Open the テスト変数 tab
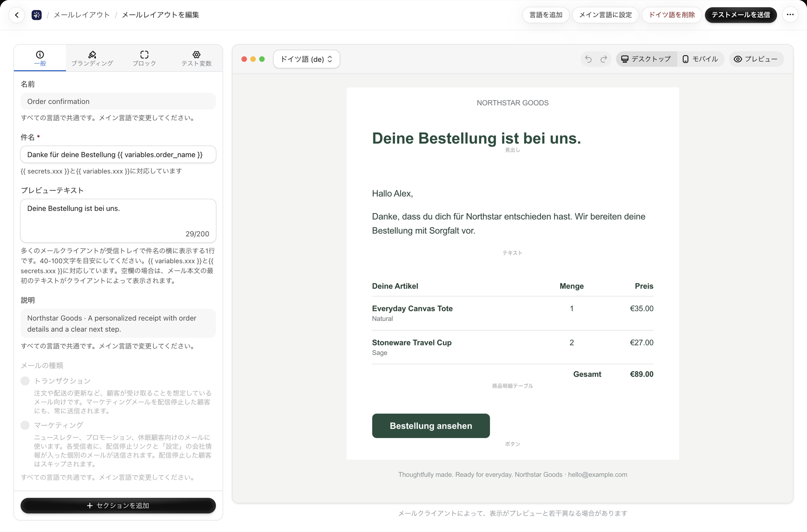The width and height of the screenshot is (807, 532). [x=196, y=58]
